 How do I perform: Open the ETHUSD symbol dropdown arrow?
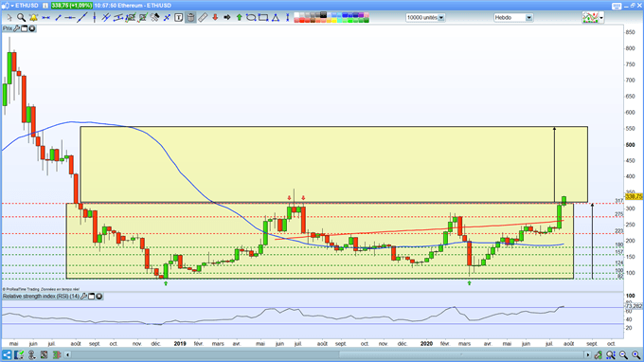[x=12, y=6]
